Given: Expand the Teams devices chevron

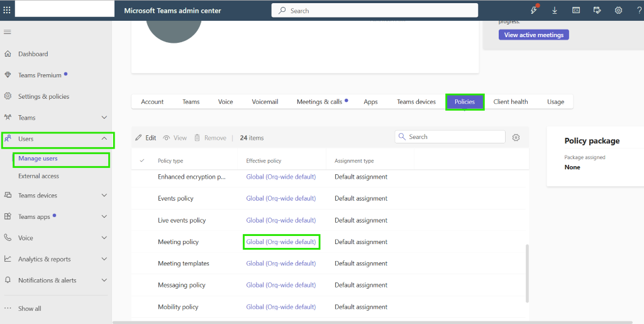Looking at the screenshot, I should point(104,195).
